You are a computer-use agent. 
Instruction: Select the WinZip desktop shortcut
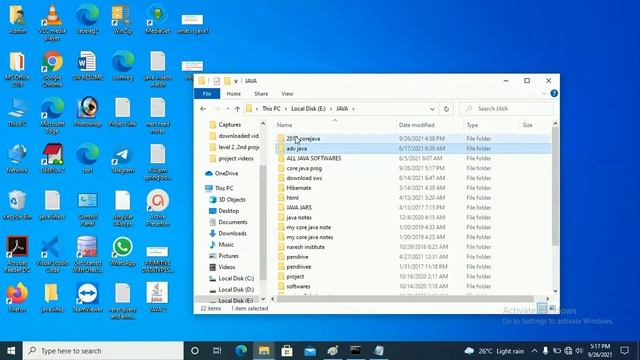pyautogui.click(x=122, y=19)
